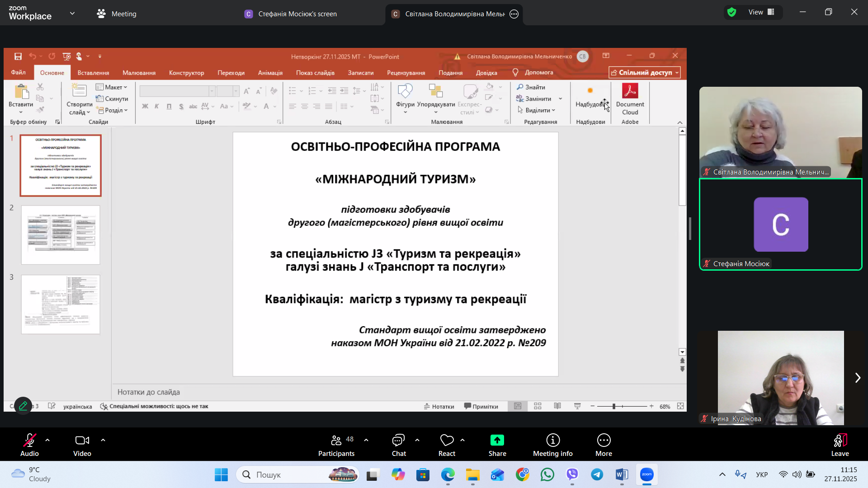Open Telegram from the taskbar
Image resolution: width=868 pixels, height=488 pixels.
coord(597,474)
